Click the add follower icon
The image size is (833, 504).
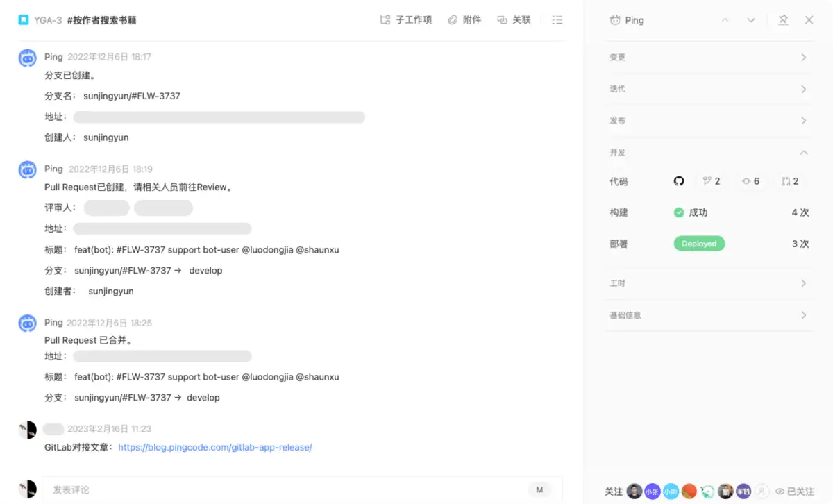[x=762, y=492]
